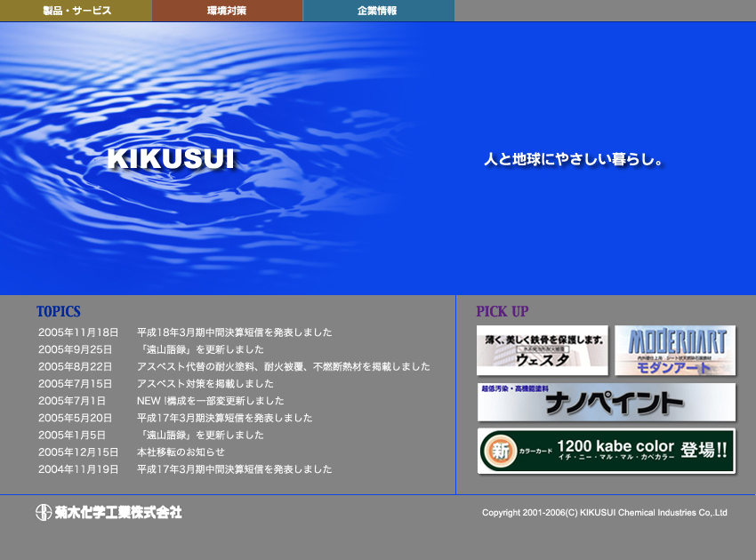The image size is (756, 560).
Task: Open the アスベスト代替の耐火塗料 topic
Action: (283, 366)
